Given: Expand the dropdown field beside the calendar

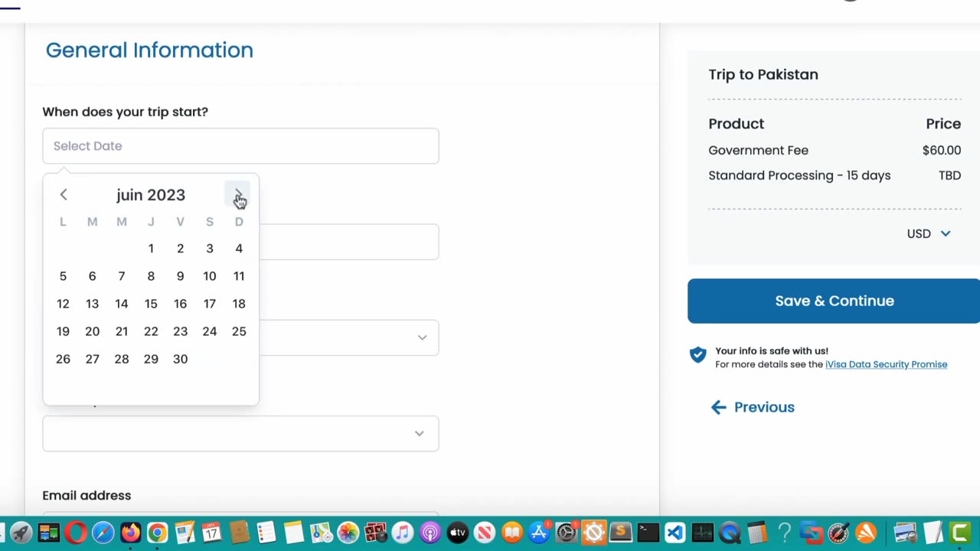Looking at the screenshot, I should 422,337.
